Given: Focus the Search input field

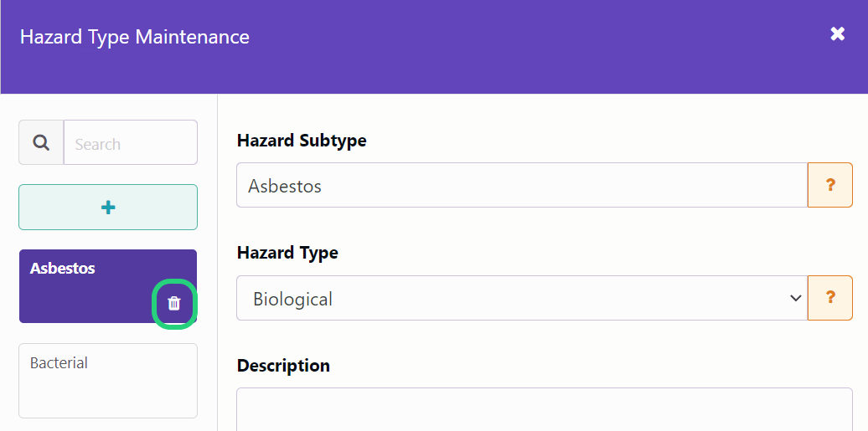Looking at the screenshot, I should (131, 143).
